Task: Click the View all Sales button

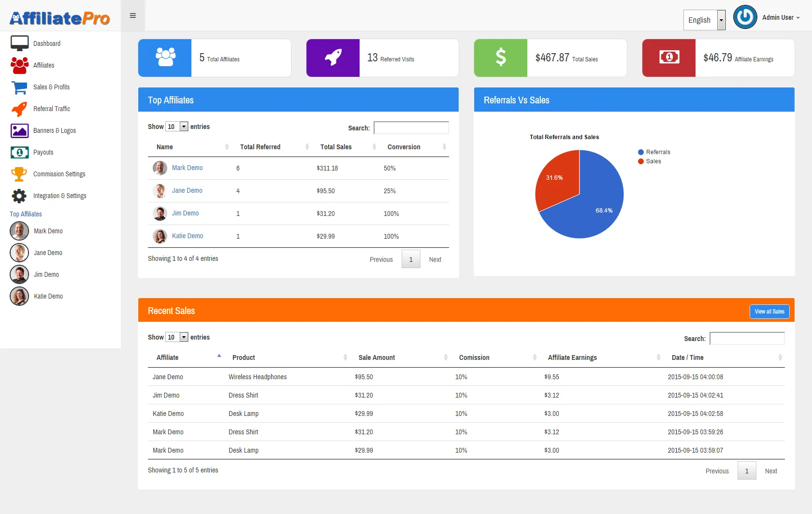Action: pos(769,311)
